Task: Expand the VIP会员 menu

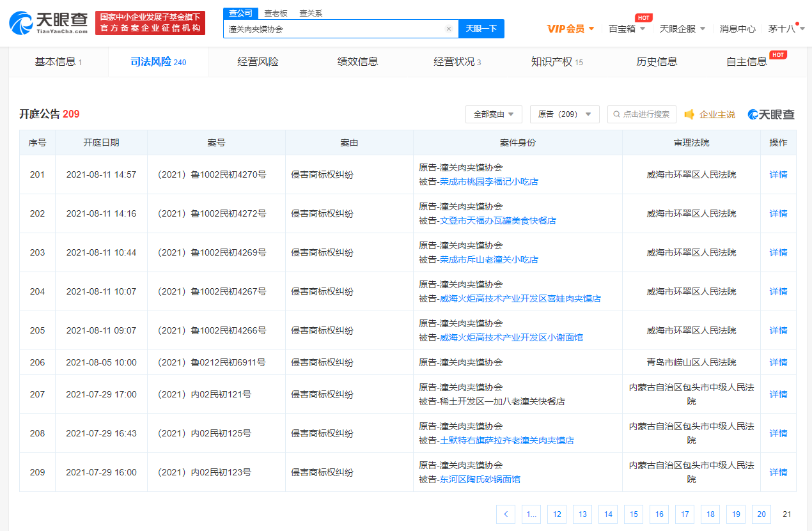Action: pyautogui.click(x=571, y=29)
